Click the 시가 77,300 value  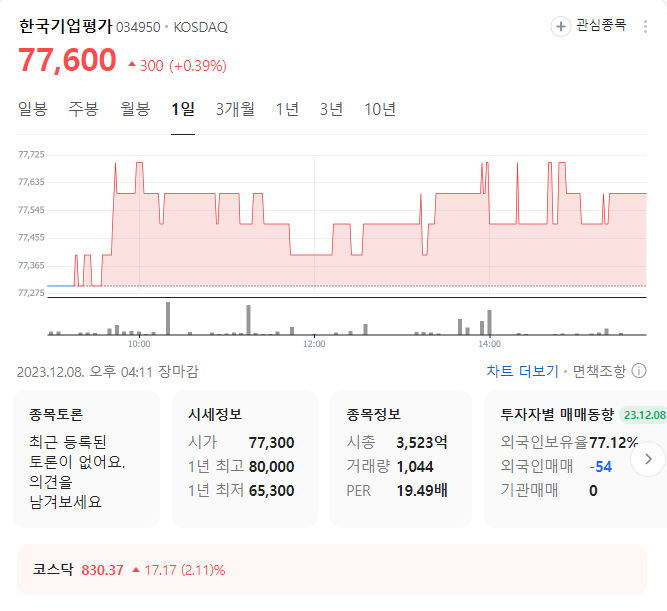pyautogui.click(x=271, y=443)
